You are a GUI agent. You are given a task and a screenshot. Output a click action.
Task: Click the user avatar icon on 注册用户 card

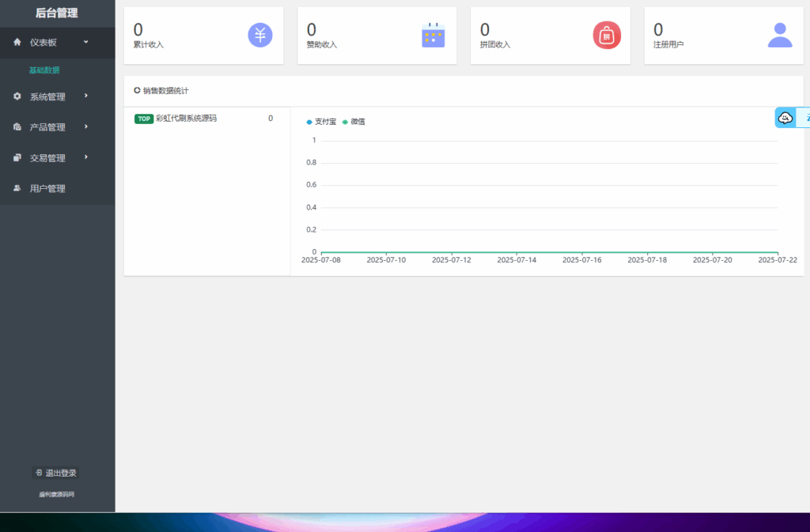tap(780, 35)
